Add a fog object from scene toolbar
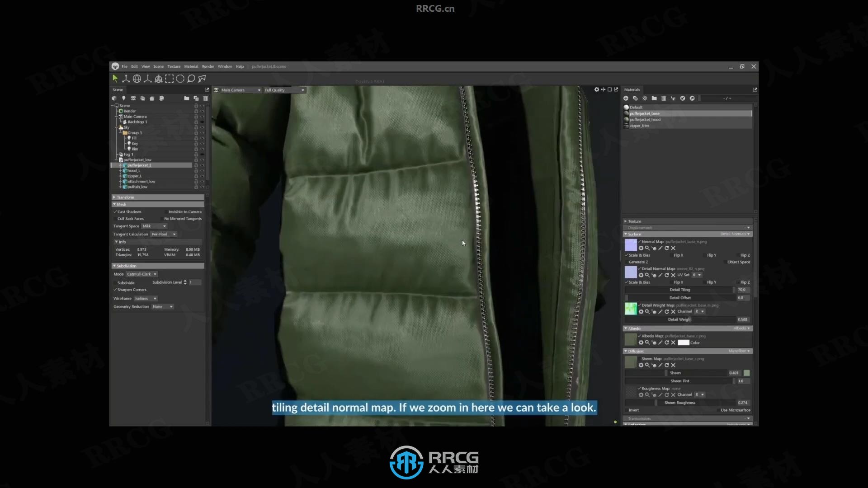This screenshot has width=868, height=488. point(142,98)
